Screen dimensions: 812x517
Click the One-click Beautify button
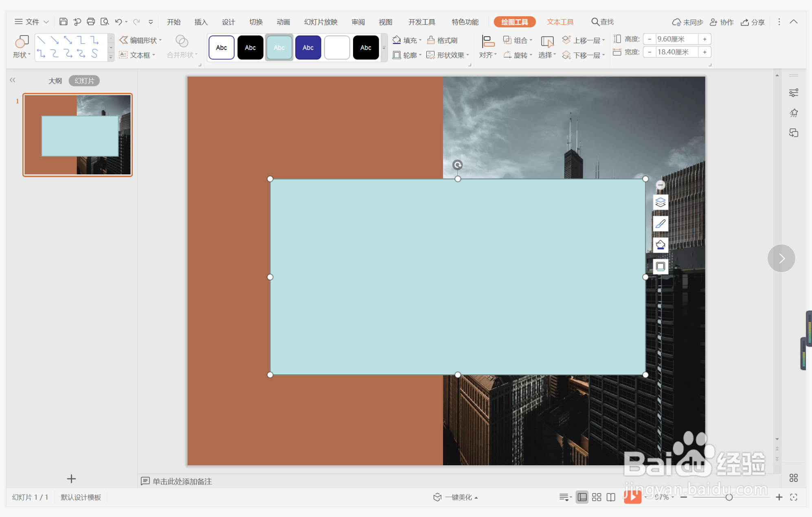455,497
